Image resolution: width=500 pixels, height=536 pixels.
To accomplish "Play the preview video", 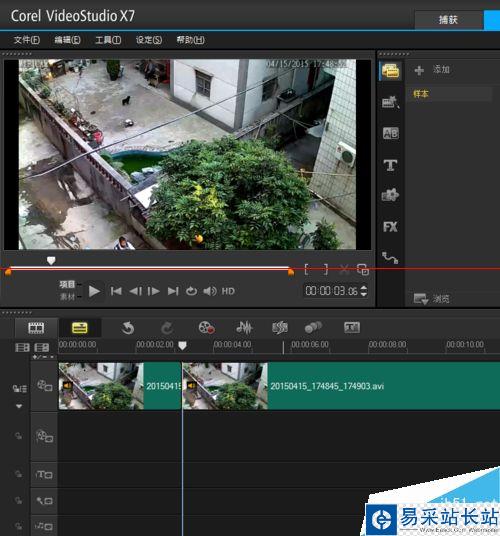I will coord(94,291).
